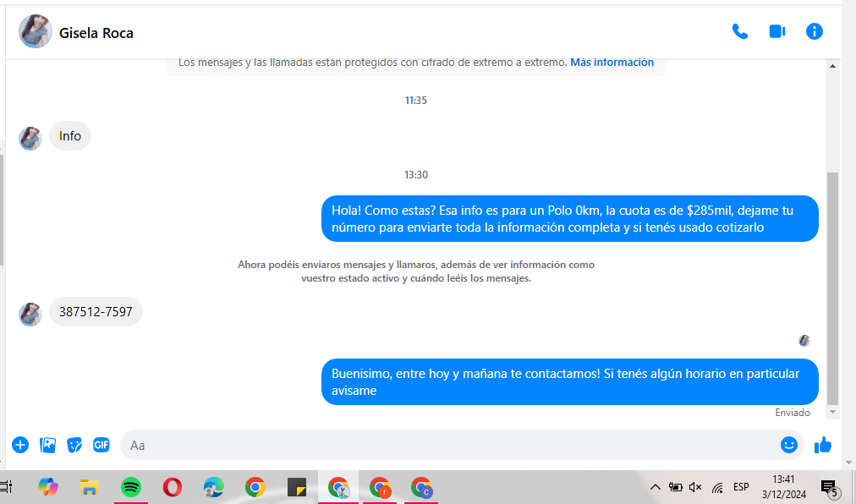Screen dimensions: 856x504
Task: Open Sticky Notes from taskbar
Action: pyautogui.click(x=296, y=487)
